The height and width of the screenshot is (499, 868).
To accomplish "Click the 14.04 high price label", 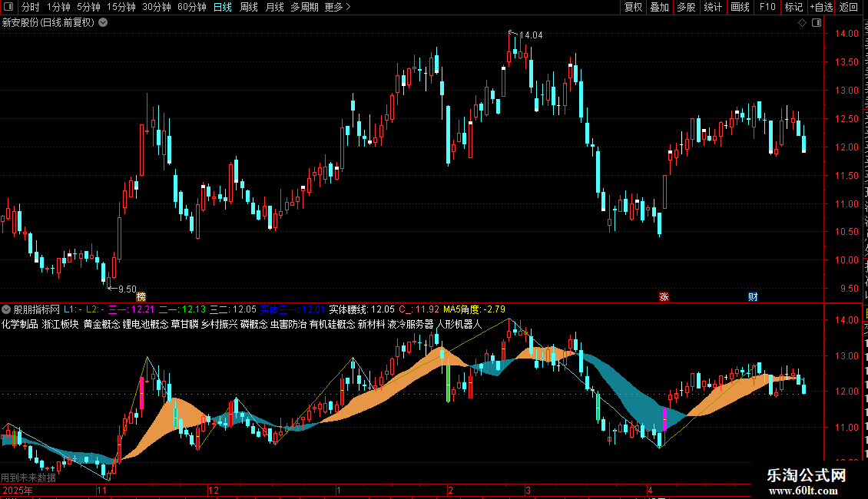I will tap(531, 35).
